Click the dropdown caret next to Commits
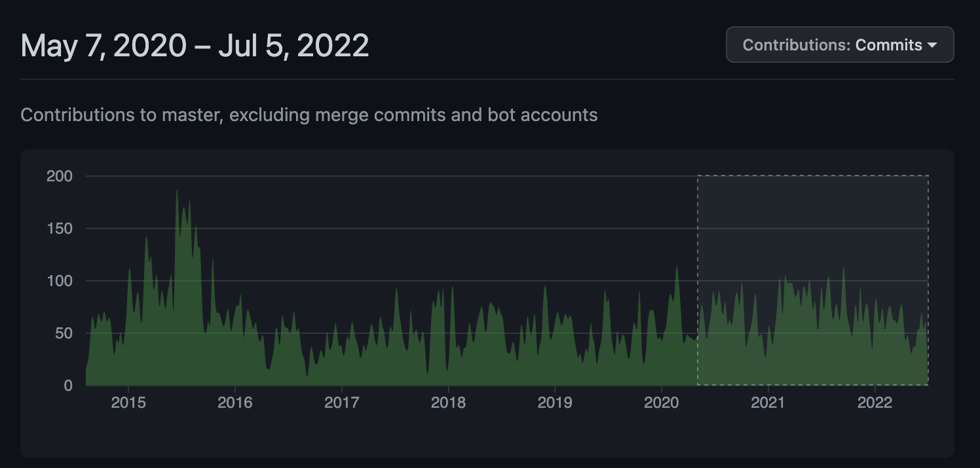Screen dimensions: 980x468 tap(932, 45)
